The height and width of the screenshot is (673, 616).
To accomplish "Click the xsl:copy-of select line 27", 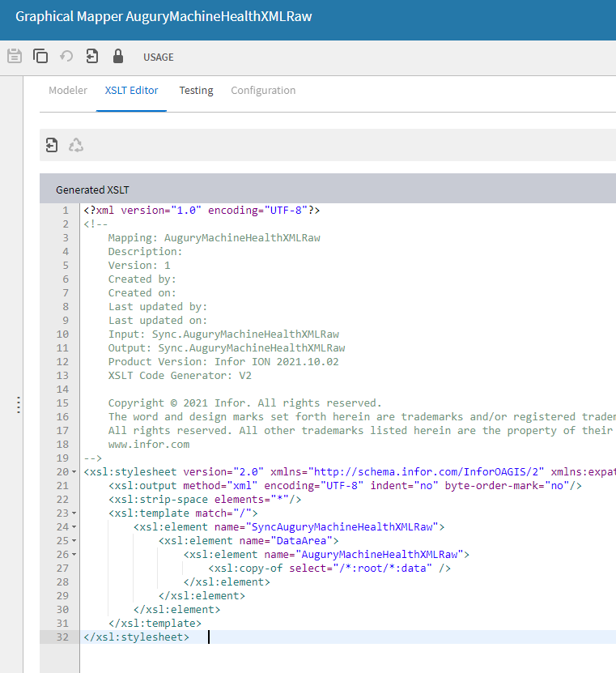I will [x=329, y=568].
